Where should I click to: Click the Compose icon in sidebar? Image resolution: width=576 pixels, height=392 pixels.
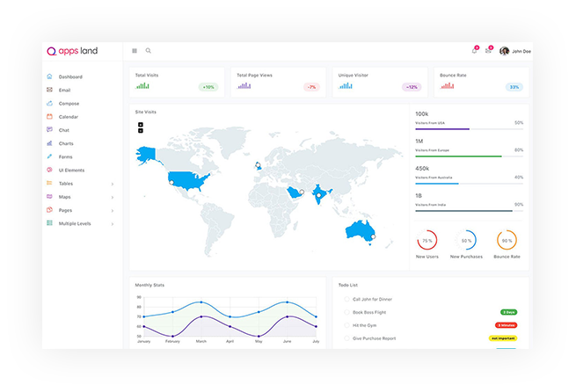point(50,104)
